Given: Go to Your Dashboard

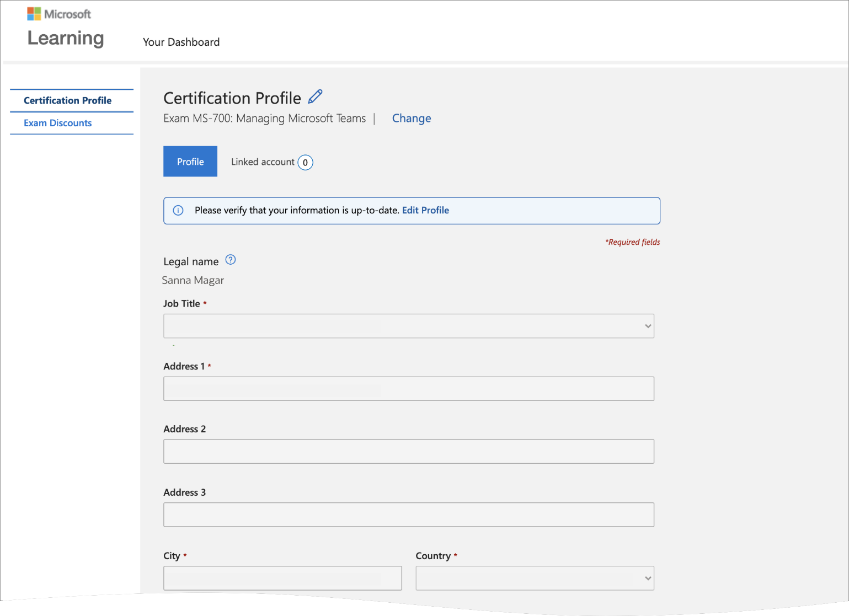Looking at the screenshot, I should coord(181,42).
